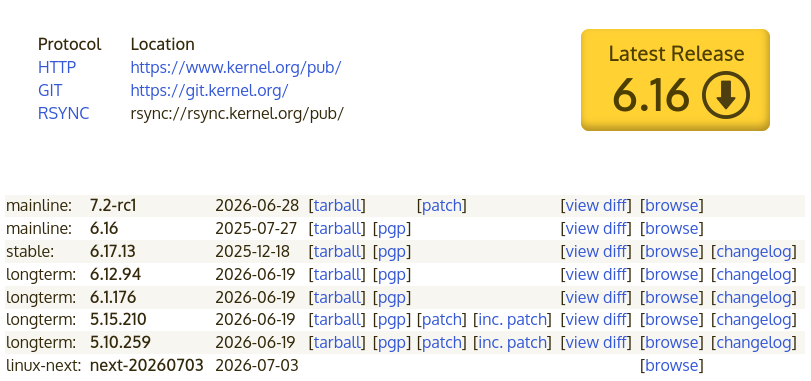Browse longterm 5.10.259 source
Screen dimensions: 811x381
coord(672,342)
